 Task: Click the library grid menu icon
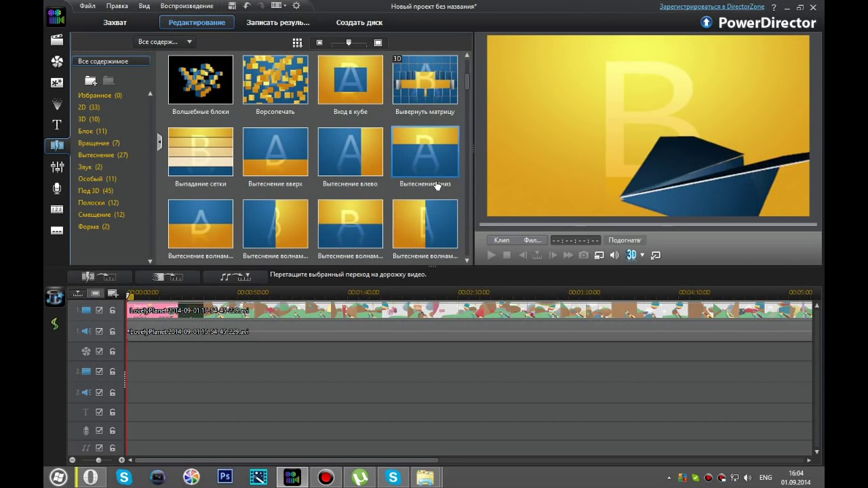click(297, 43)
